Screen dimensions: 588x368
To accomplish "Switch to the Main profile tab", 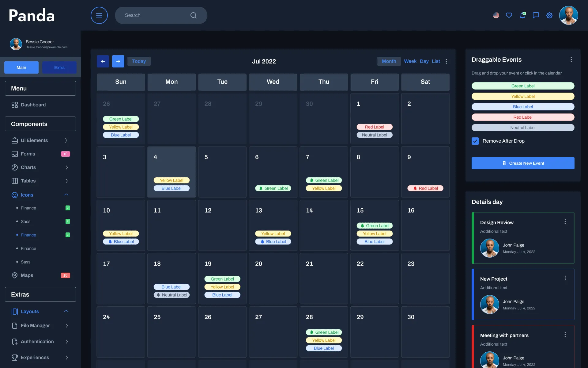I will [21, 67].
